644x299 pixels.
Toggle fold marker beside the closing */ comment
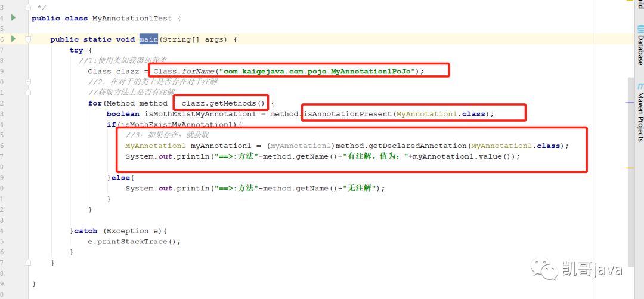(x=28, y=7)
